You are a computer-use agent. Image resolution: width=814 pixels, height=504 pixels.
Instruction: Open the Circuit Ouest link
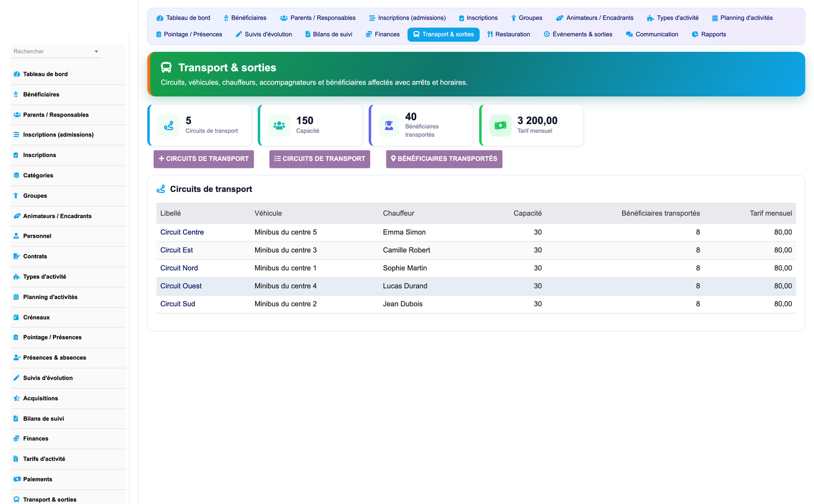[x=181, y=286]
